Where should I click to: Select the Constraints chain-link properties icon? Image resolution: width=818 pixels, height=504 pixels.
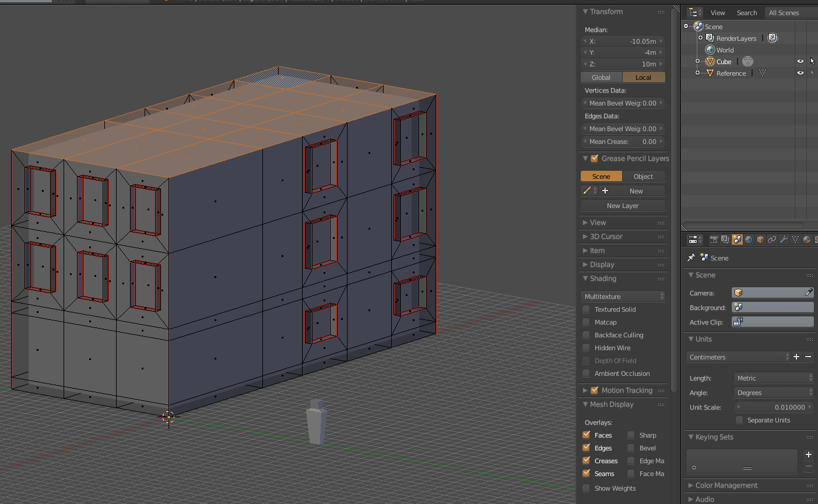[x=771, y=239]
